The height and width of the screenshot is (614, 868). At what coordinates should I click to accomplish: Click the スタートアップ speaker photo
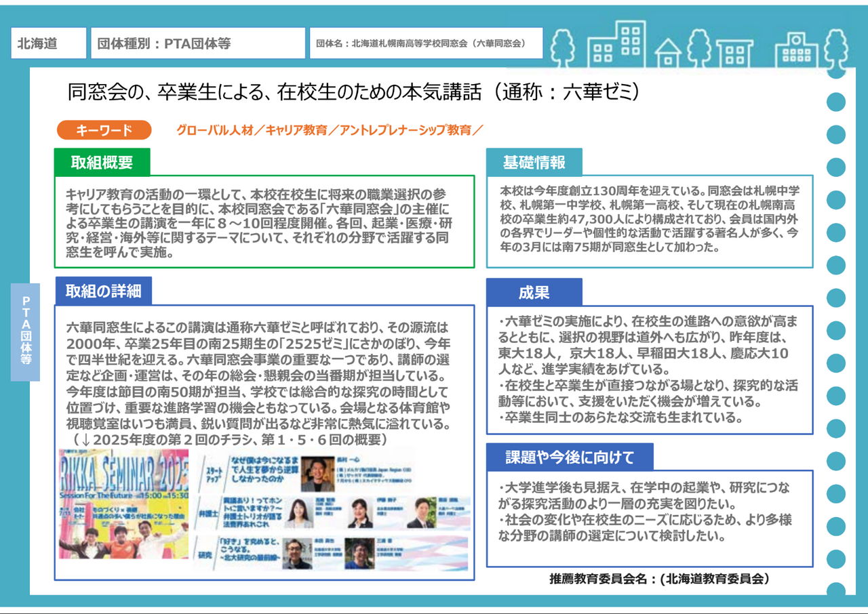coord(317,474)
